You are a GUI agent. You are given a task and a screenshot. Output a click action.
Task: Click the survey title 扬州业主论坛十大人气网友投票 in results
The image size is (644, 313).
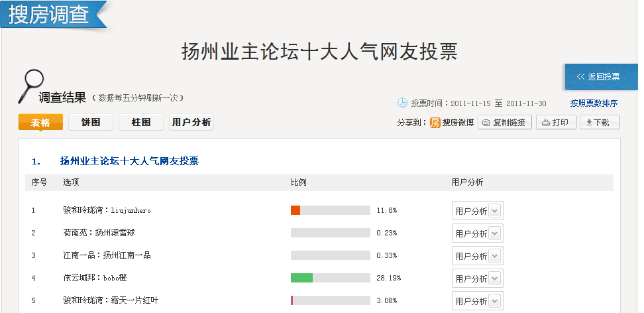tap(129, 161)
